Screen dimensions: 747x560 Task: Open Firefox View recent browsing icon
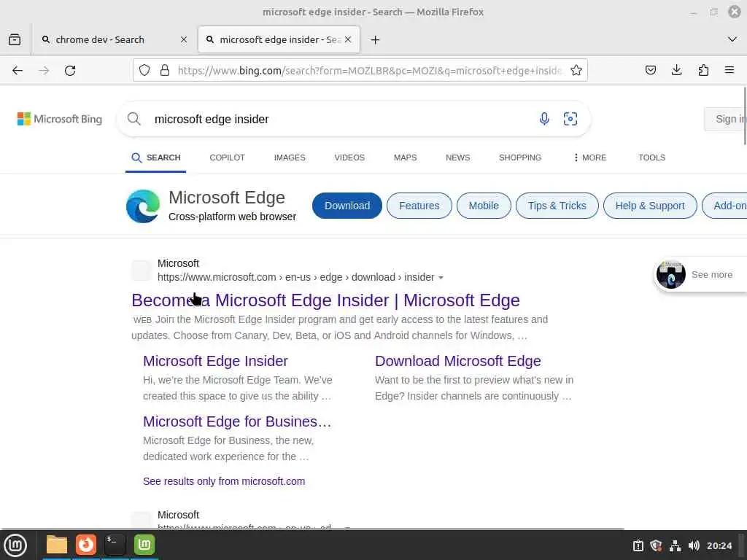15,39
